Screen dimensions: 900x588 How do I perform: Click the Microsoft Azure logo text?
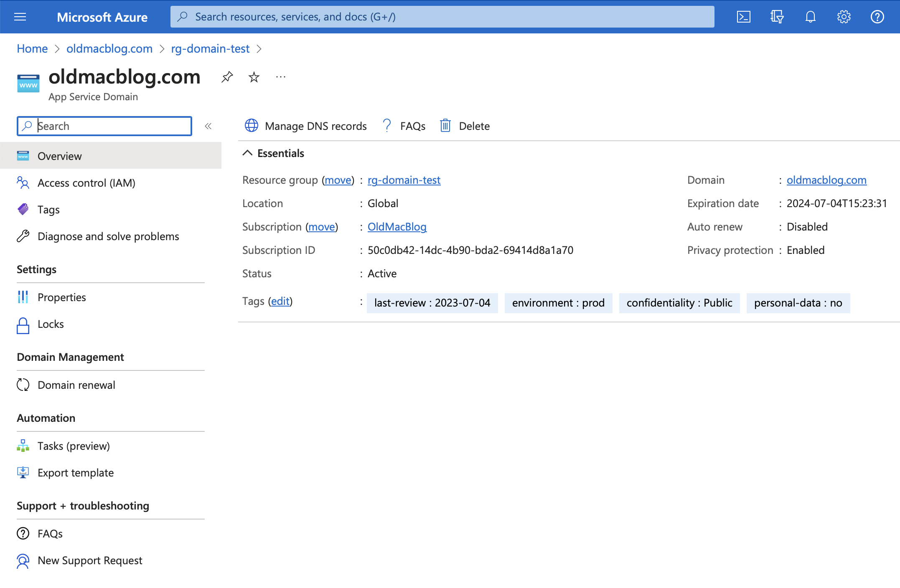[x=102, y=17]
